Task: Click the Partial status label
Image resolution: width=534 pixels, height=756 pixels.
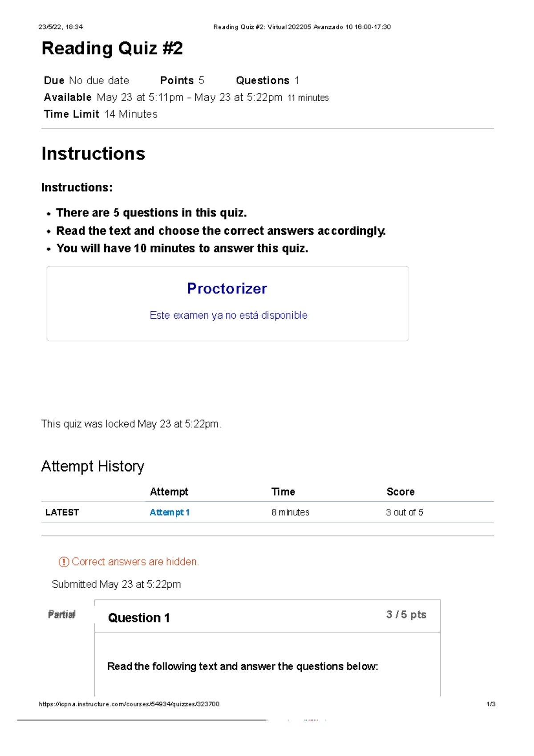Action: pos(62,614)
